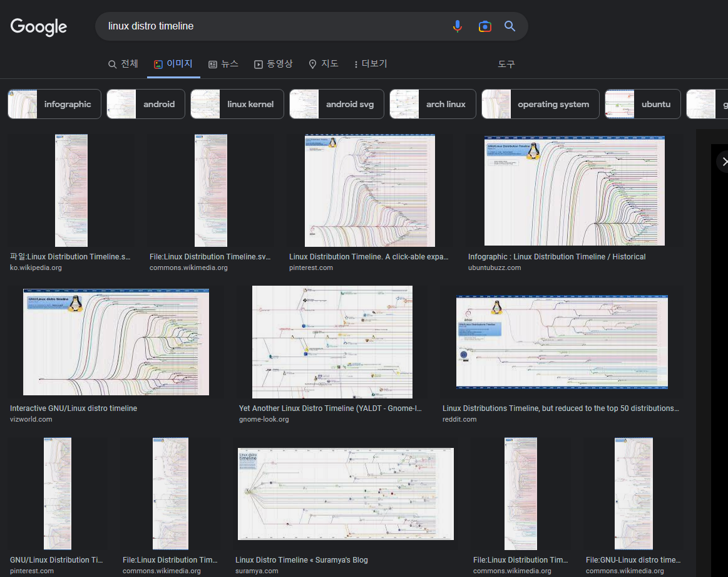Screen dimensions: 728x577
Task: Filter results by arch linux chip
Action: pos(433,104)
